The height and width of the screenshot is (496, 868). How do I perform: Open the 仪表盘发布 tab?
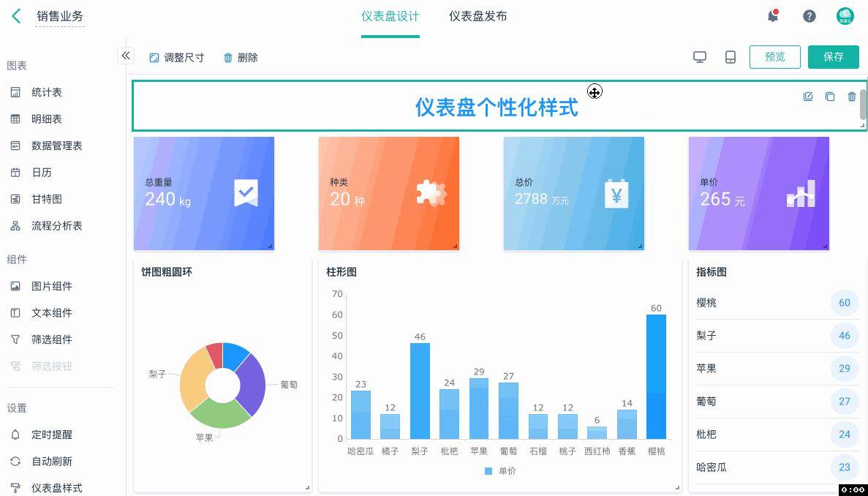coord(478,17)
